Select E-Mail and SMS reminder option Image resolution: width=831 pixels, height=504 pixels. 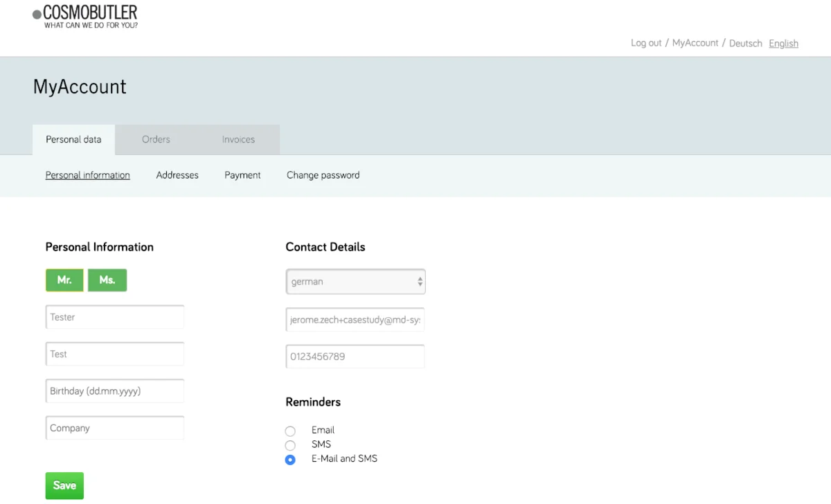click(290, 460)
